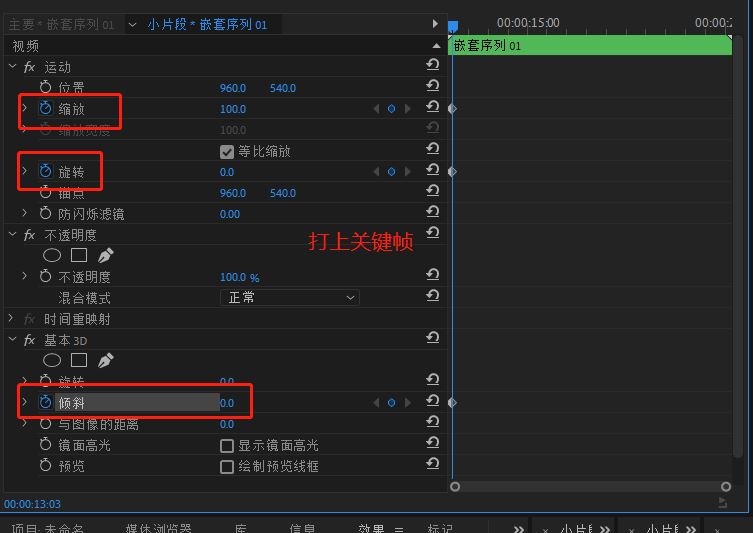Add or remove keyframe for 缩放

391,109
